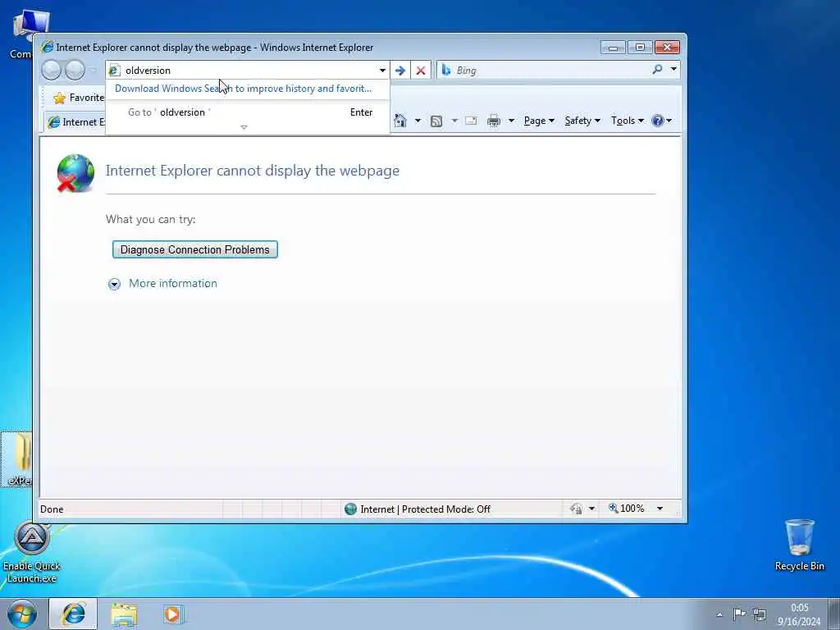This screenshot has width=840, height=630.
Task: Click the network tray icon
Action: (760, 614)
